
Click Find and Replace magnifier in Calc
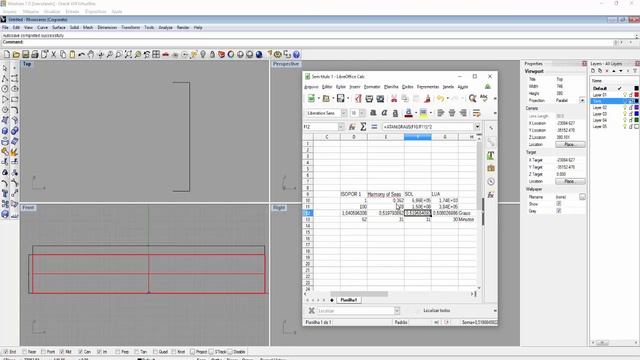click(x=472, y=98)
